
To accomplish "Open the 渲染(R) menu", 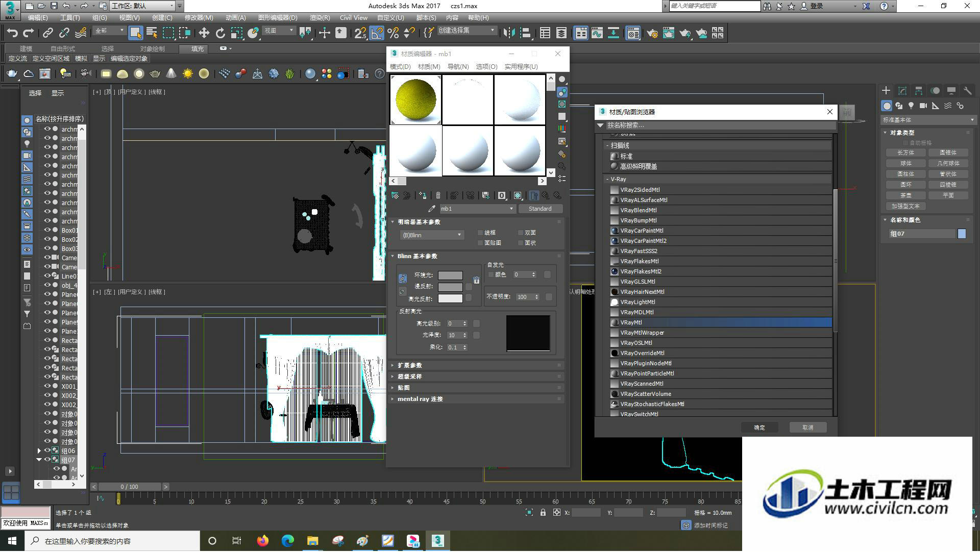I will click(x=320, y=17).
